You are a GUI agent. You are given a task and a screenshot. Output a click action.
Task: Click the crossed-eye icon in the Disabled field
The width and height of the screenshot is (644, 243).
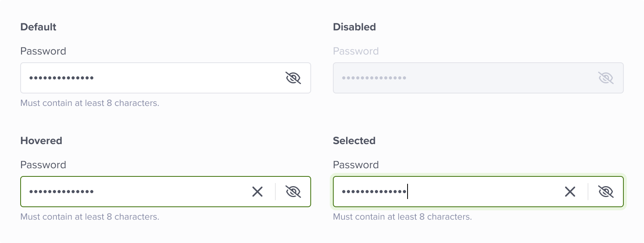(606, 78)
